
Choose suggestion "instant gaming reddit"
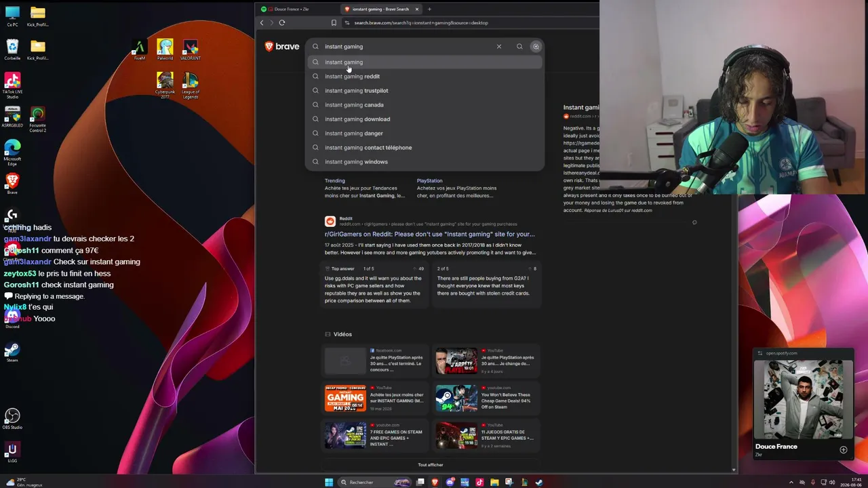[x=425, y=77]
